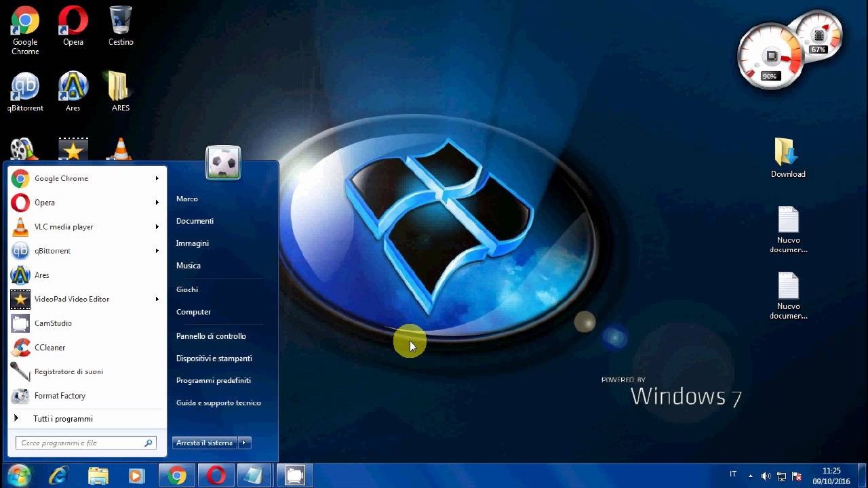Open Windows Explorer from the taskbar

tap(98, 475)
